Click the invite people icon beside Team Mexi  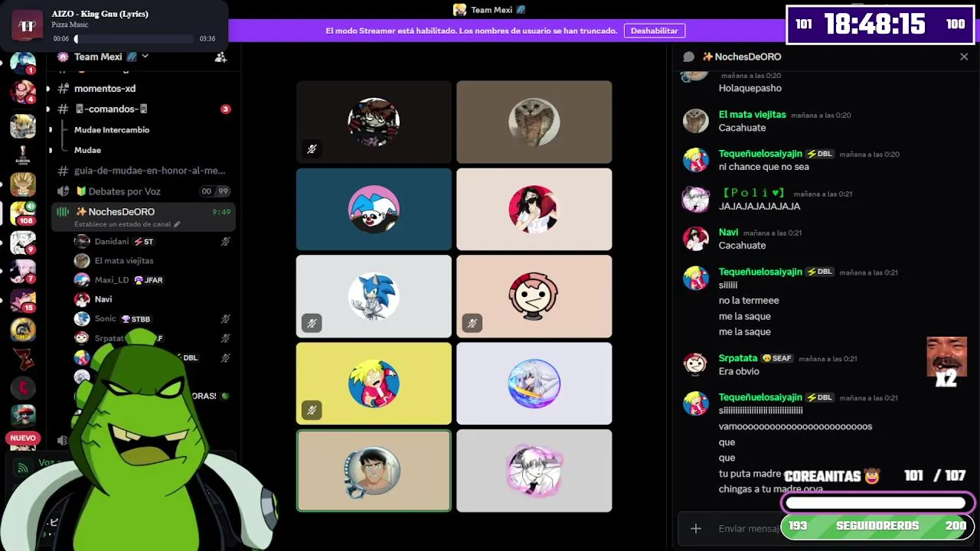point(220,57)
